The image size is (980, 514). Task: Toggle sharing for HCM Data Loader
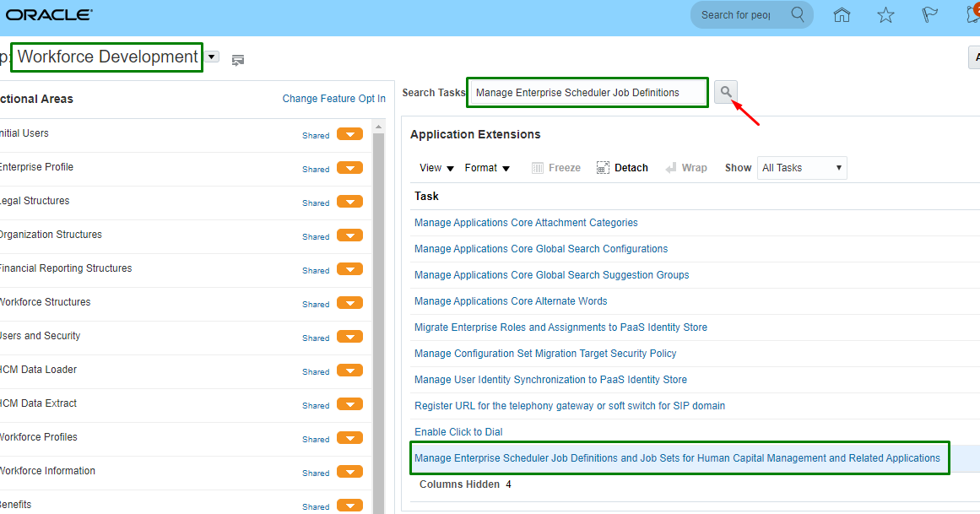pyautogui.click(x=349, y=371)
